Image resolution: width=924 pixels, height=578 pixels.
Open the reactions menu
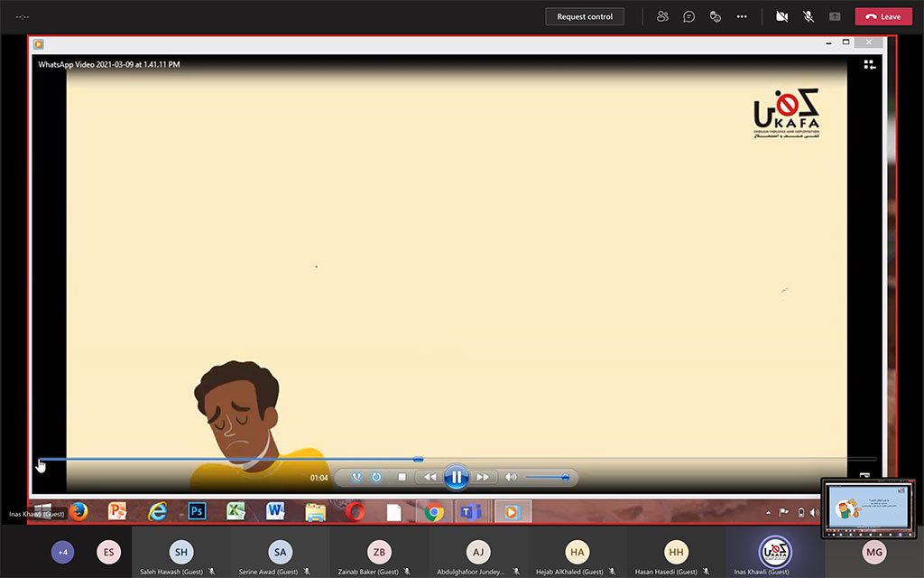(715, 16)
